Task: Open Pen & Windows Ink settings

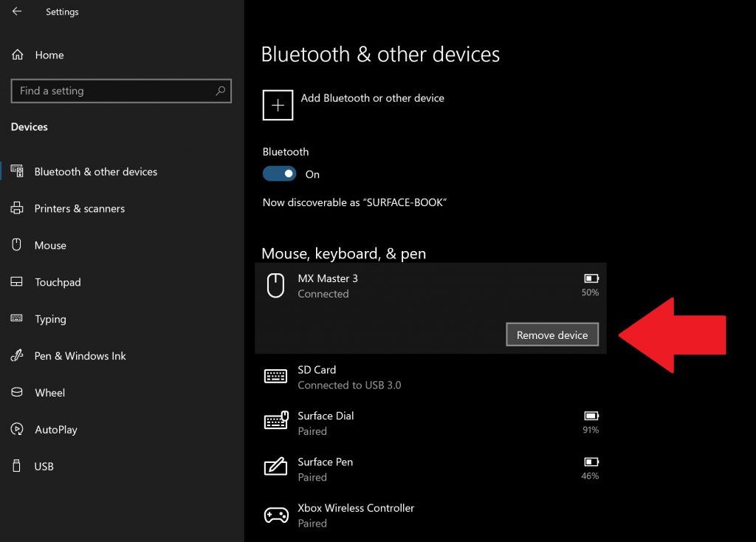Action: pos(80,356)
